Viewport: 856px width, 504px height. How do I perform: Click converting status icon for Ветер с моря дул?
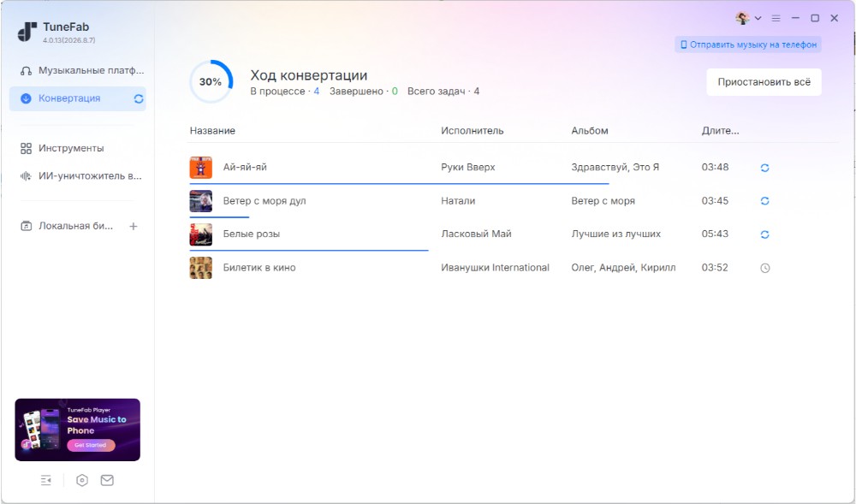tap(764, 201)
